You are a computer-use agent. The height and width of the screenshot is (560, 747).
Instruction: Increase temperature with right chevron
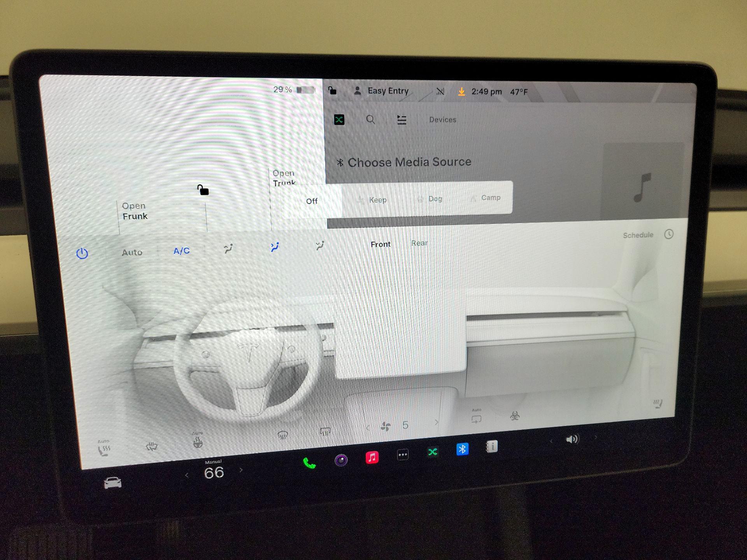tap(241, 470)
